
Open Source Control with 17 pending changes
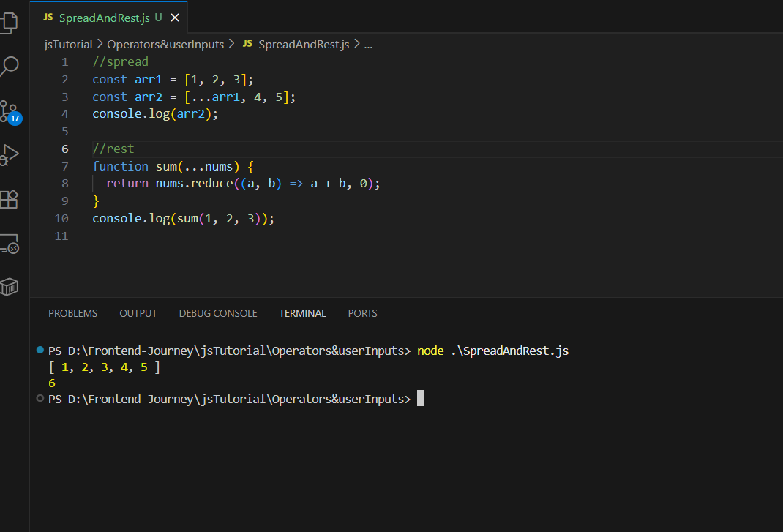(11, 112)
